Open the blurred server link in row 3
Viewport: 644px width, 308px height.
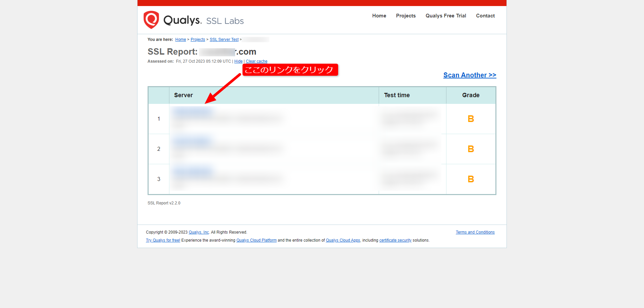click(193, 172)
